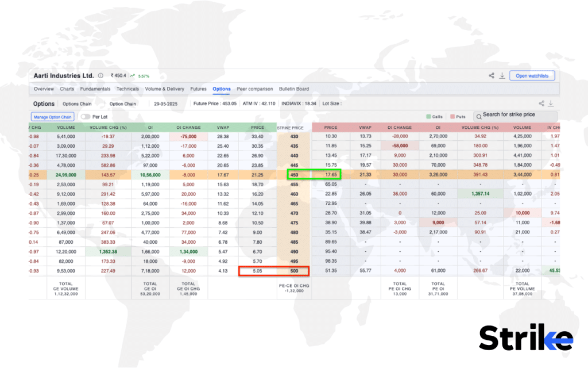This screenshot has height=368, width=588.
Task: Select strike price 490
Action: pos(294,252)
